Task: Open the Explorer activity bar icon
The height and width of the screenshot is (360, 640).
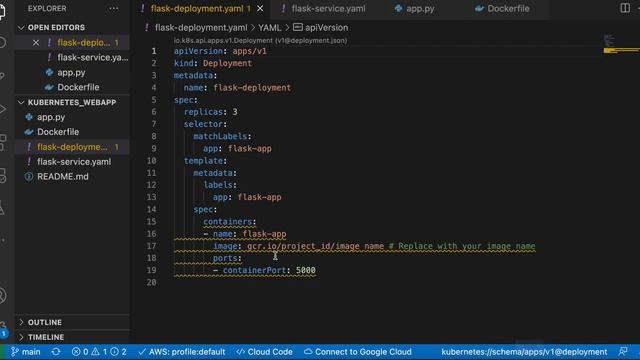Action: point(2,11)
